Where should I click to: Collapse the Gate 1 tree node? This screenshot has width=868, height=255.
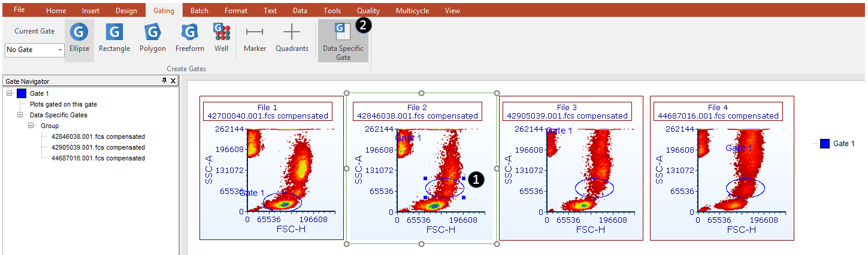click(10, 93)
